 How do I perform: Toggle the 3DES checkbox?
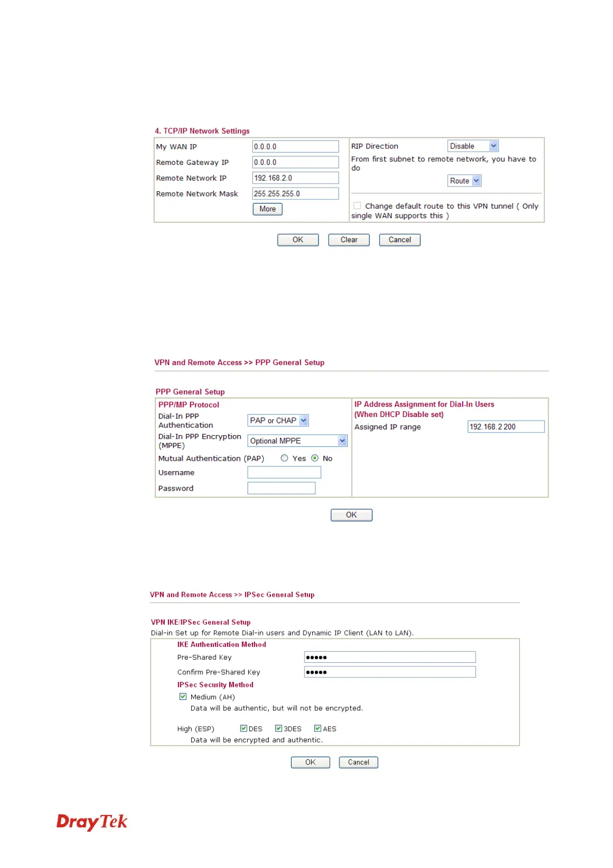[x=279, y=728]
